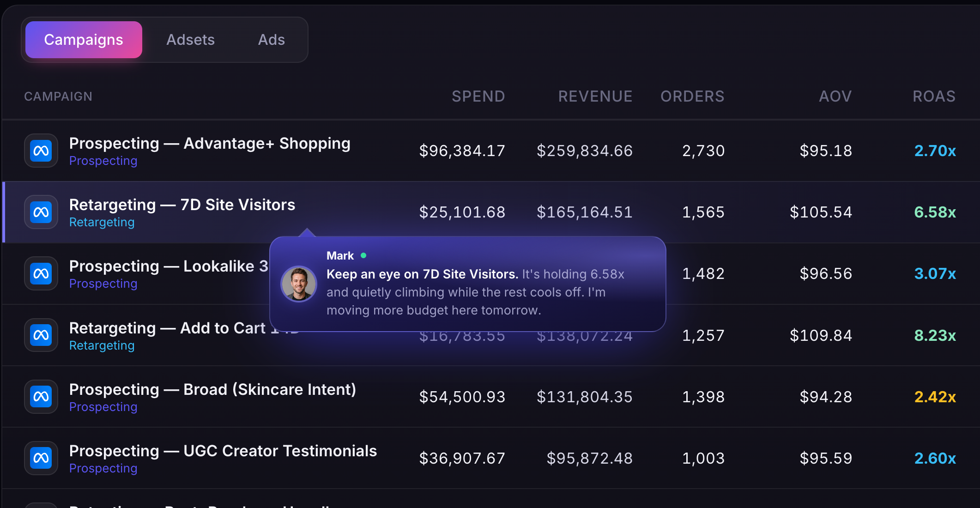980x508 pixels.
Task: Click Meta icon for Broad Skincare Intent campaign
Action: [x=41, y=396]
